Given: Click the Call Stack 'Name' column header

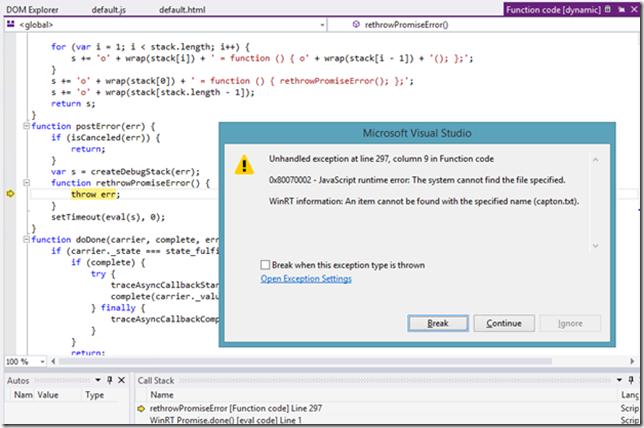Looking at the screenshot, I should click(162, 395).
